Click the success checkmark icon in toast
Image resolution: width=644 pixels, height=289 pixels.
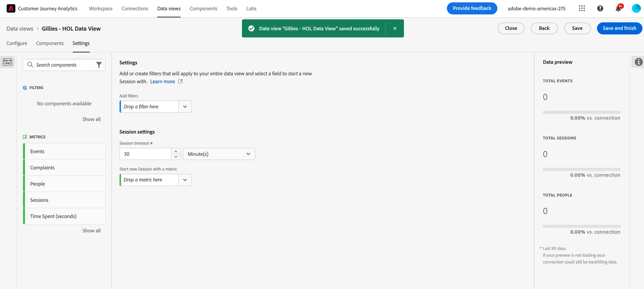[251, 28]
